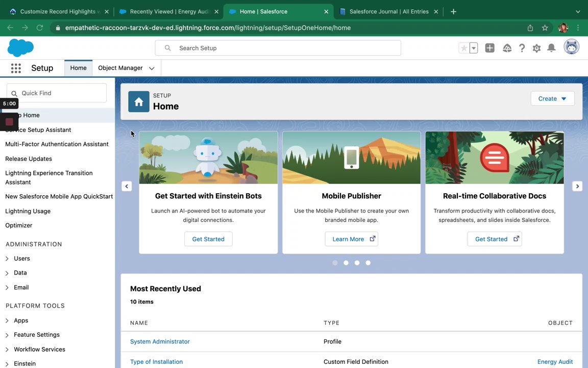Click browser forward arrow
588x368 pixels.
24,28
